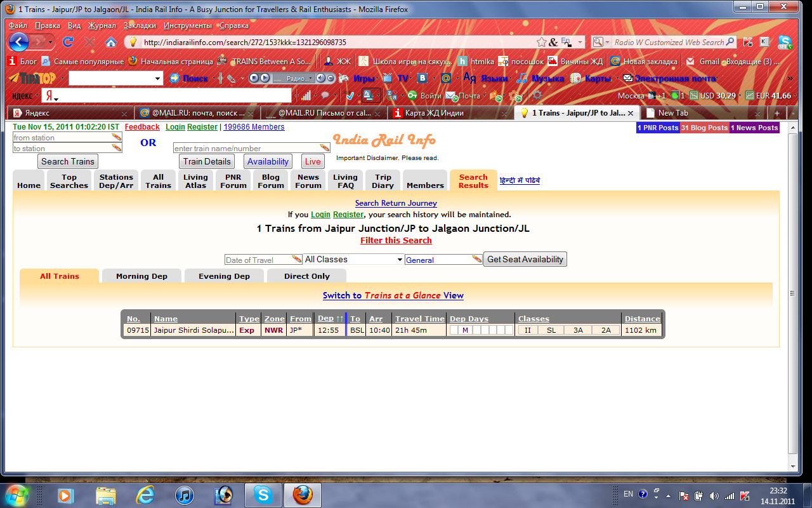The height and width of the screenshot is (508, 812).
Task: Open the Журнал menu in menu bar
Action: pyautogui.click(x=101, y=25)
